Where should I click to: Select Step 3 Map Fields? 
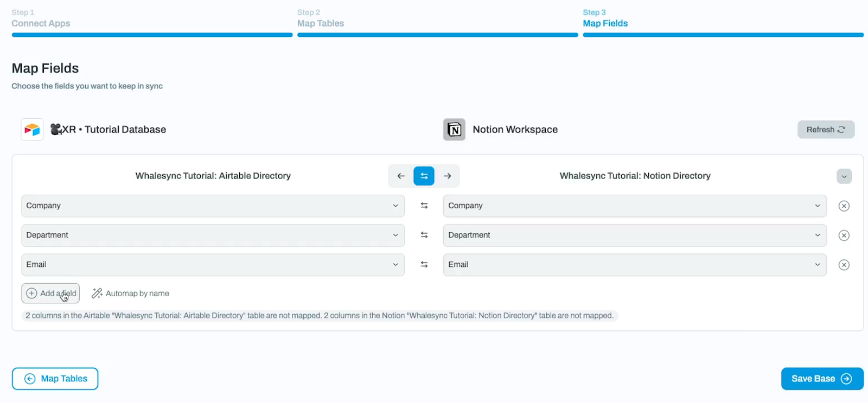(723, 22)
